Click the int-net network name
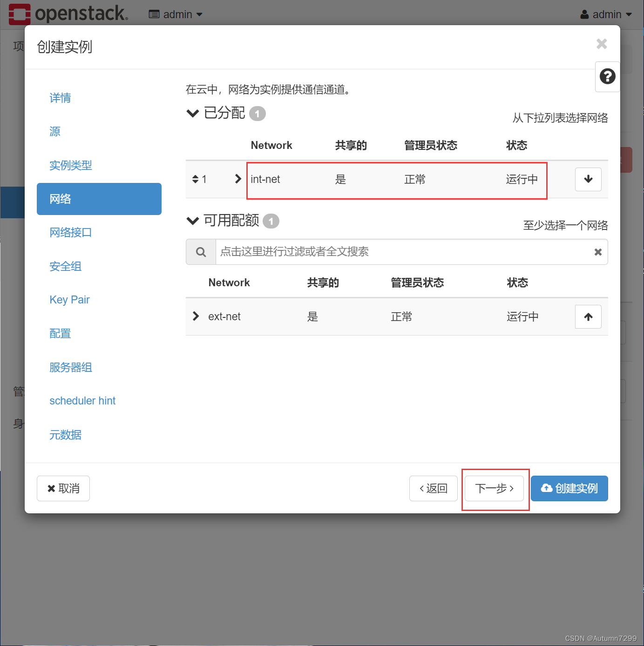 coord(265,179)
